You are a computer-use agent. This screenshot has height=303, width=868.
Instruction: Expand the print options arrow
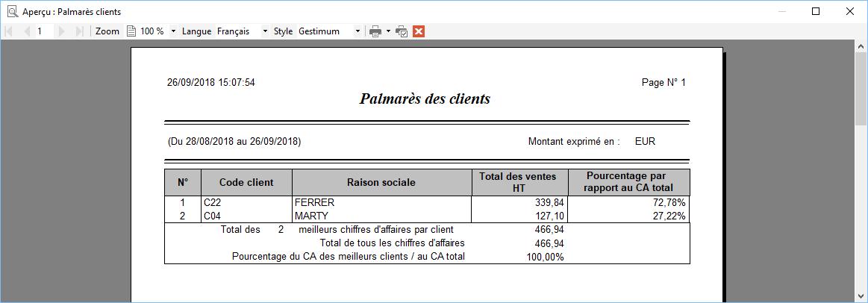coord(388,31)
